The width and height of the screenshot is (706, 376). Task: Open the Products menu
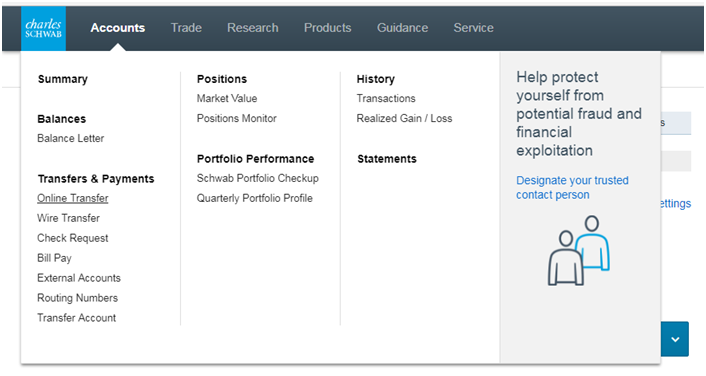327,28
